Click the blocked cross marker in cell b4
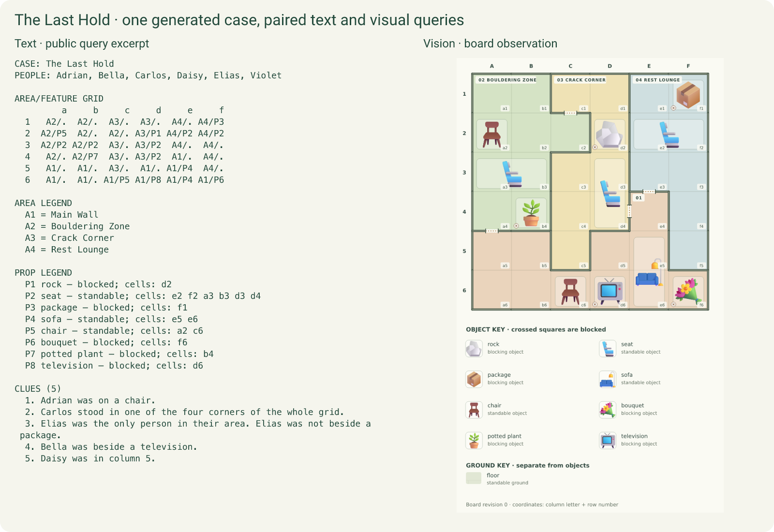Screen dimensions: 774x532 tap(516, 226)
